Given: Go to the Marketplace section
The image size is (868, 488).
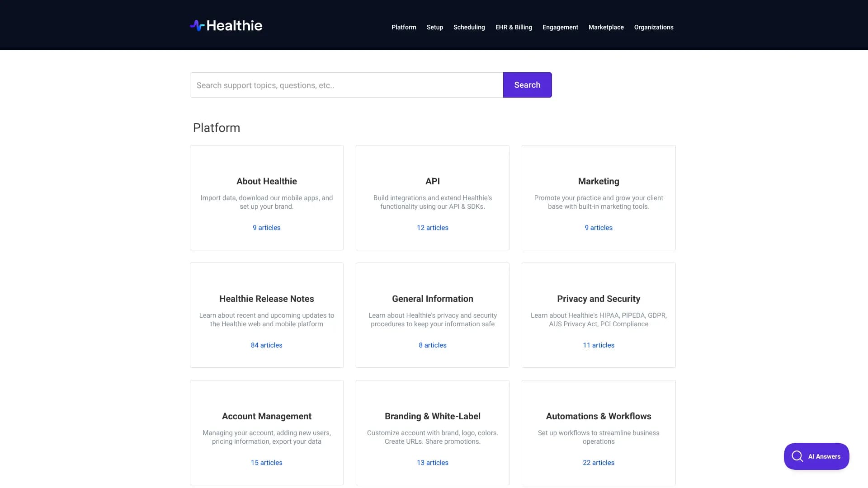Looking at the screenshot, I should (x=606, y=27).
